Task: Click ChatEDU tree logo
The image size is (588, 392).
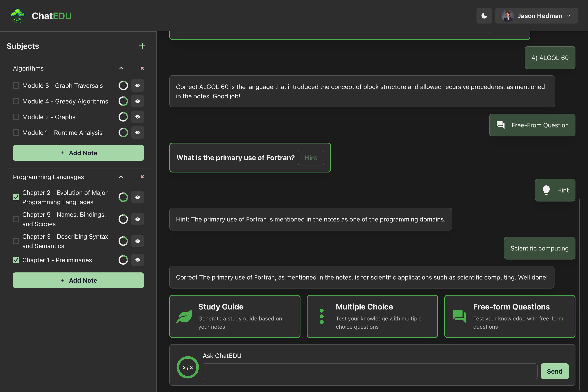Action: 17,16
